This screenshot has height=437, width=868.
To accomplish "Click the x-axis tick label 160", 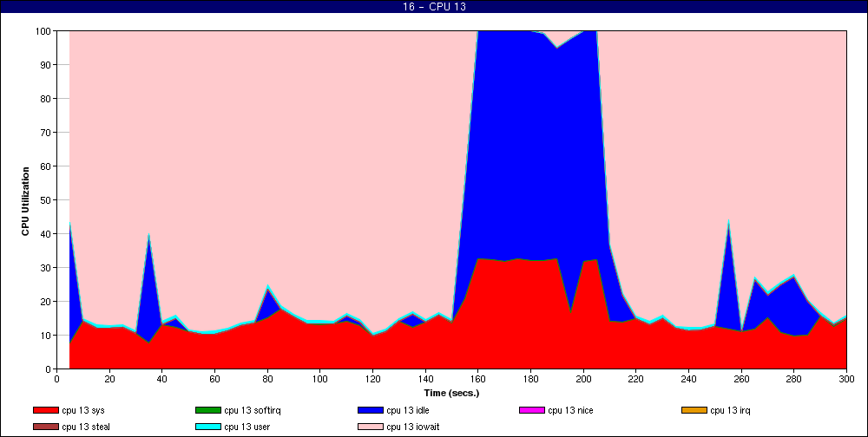I will [x=477, y=379].
